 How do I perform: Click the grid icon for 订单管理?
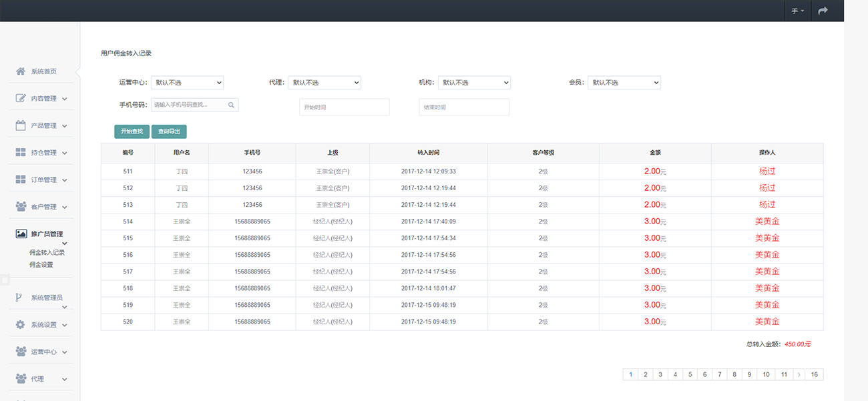pyautogui.click(x=21, y=179)
